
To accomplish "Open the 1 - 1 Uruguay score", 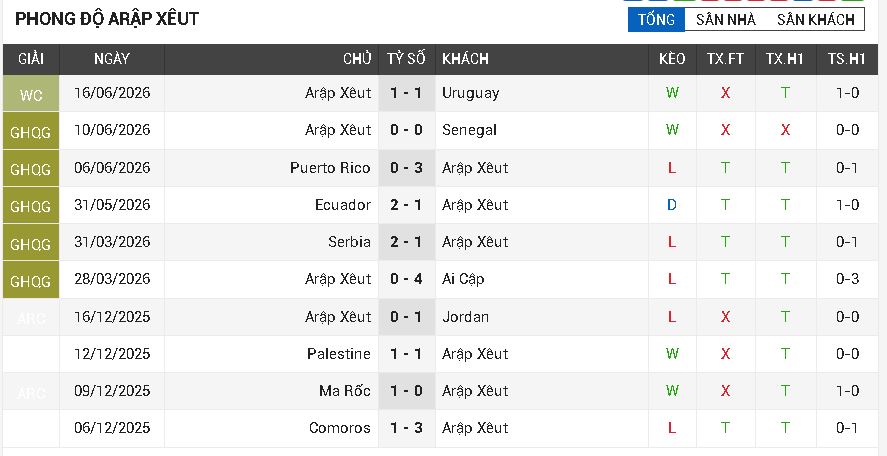I will point(406,93).
